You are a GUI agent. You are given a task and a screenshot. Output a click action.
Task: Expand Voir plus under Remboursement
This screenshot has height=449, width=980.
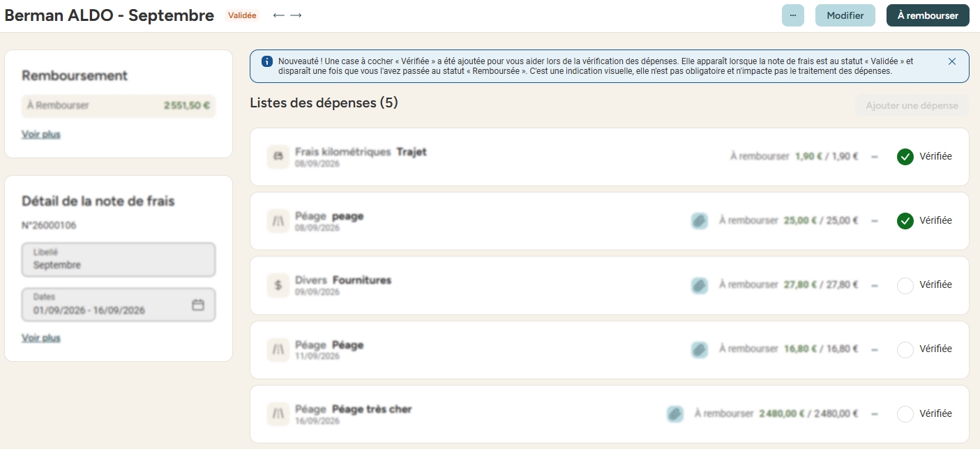tap(41, 135)
